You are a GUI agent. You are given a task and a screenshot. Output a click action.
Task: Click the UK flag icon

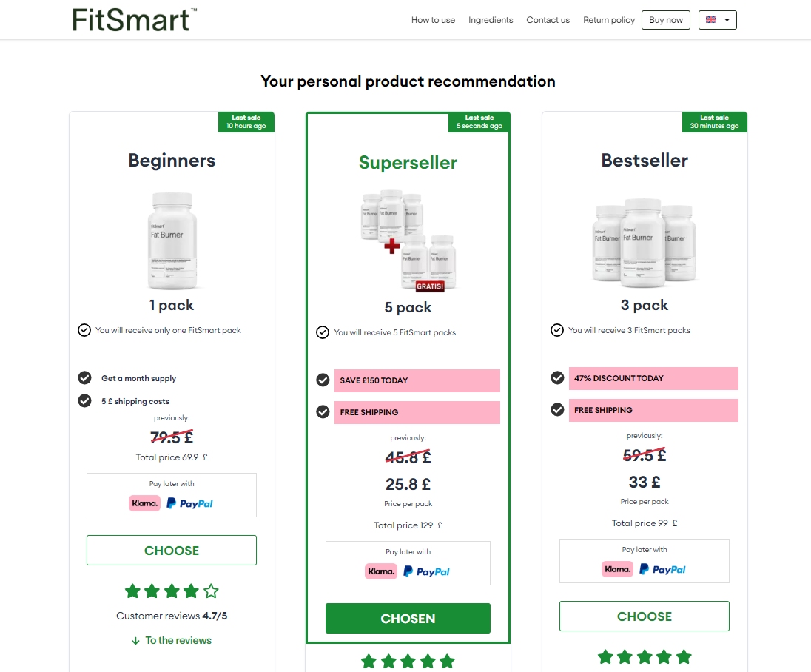tap(711, 20)
